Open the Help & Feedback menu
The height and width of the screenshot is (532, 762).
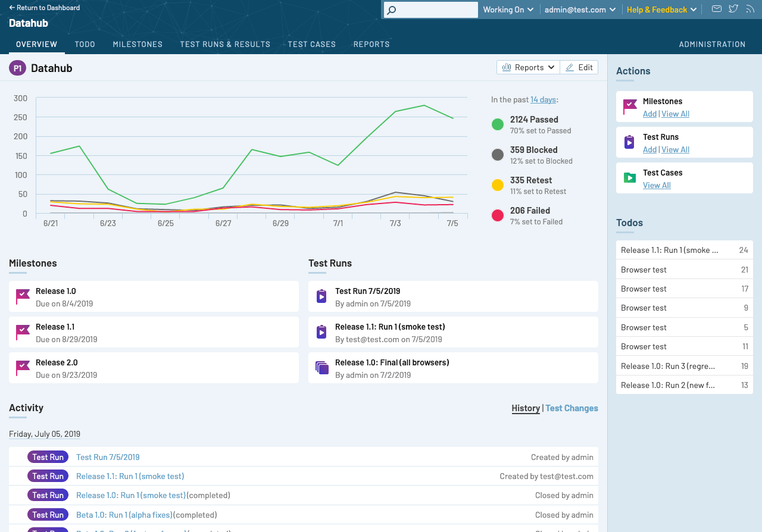click(661, 10)
